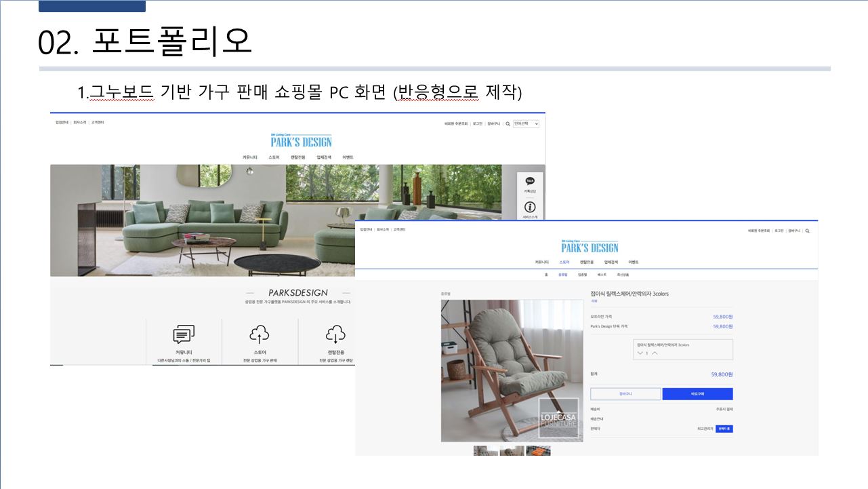The height and width of the screenshot is (489, 868).
Task: Click the 장바구니 add to cart button
Action: 625,394
